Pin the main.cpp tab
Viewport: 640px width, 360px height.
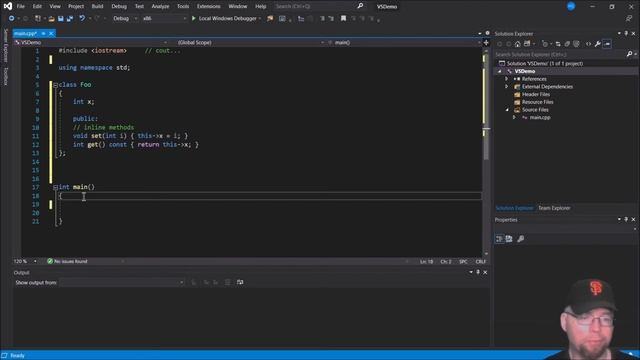point(43,33)
